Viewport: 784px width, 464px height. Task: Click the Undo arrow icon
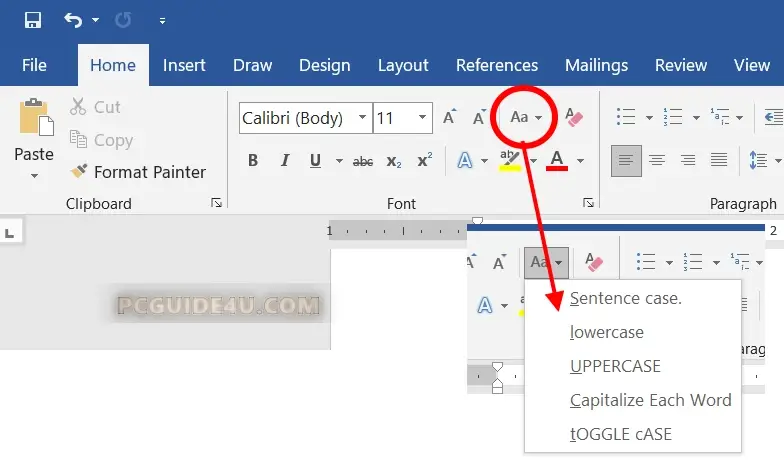(73, 20)
